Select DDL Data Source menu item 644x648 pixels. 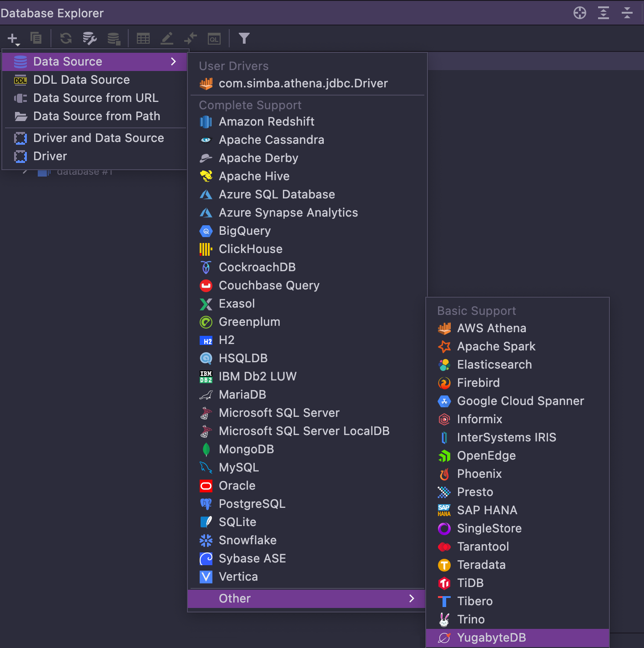[x=81, y=80]
